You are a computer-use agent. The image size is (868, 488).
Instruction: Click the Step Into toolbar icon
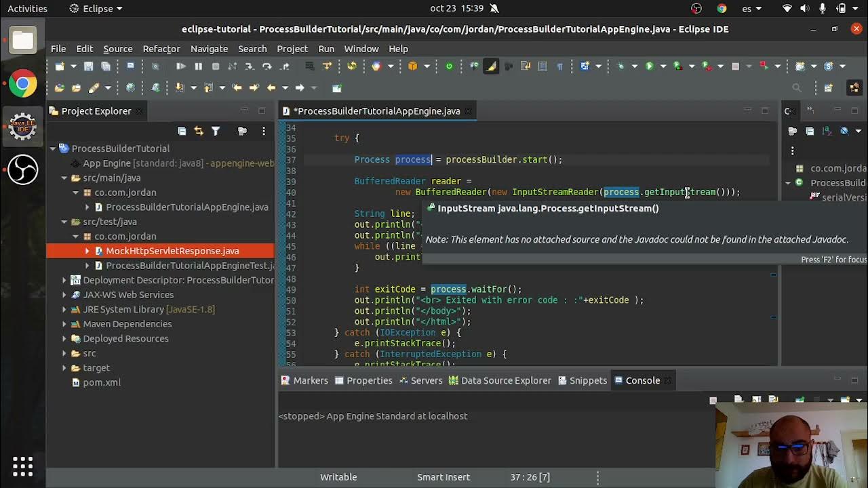(250, 66)
